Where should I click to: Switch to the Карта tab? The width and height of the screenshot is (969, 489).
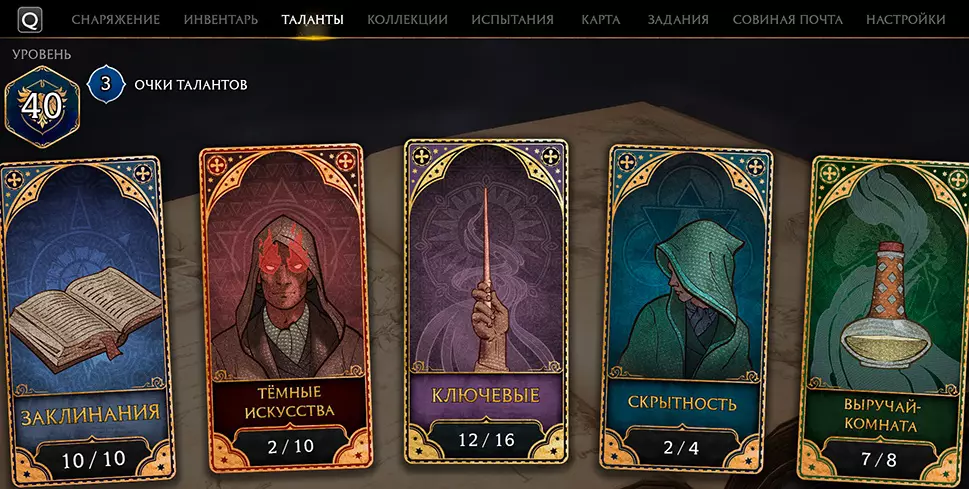(x=601, y=20)
